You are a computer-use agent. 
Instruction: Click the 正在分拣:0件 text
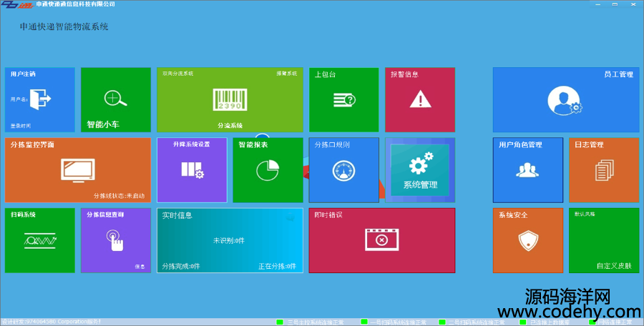click(x=277, y=266)
